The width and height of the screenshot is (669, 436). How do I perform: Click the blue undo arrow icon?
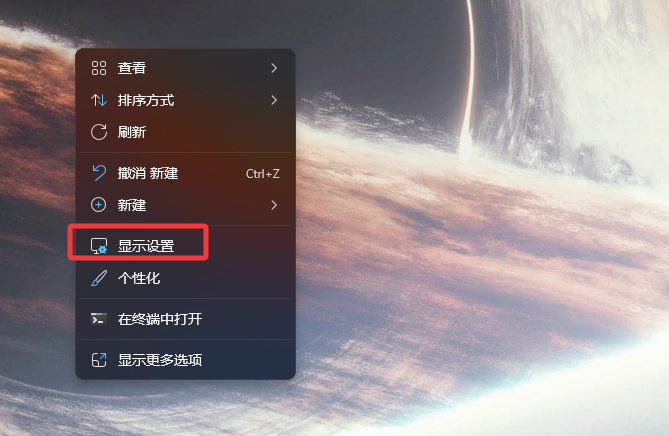point(99,173)
